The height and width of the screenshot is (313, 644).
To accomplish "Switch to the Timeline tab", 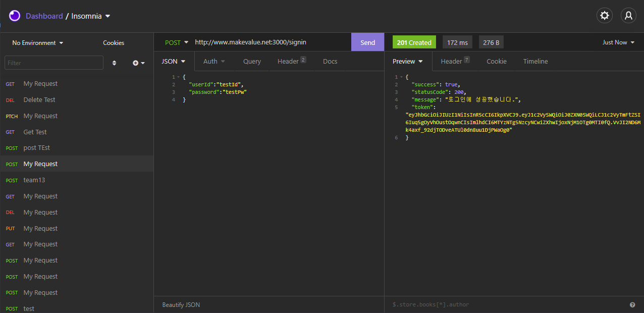I will coord(535,61).
